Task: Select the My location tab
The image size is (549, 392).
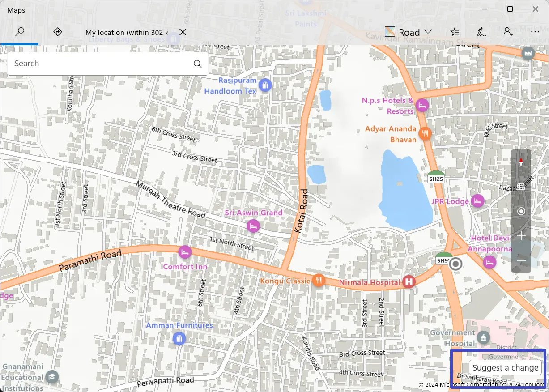Action: click(x=127, y=32)
